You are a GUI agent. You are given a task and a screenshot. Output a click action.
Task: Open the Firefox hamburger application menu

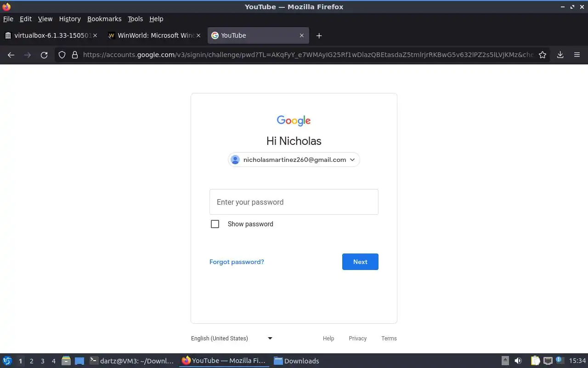click(577, 55)
